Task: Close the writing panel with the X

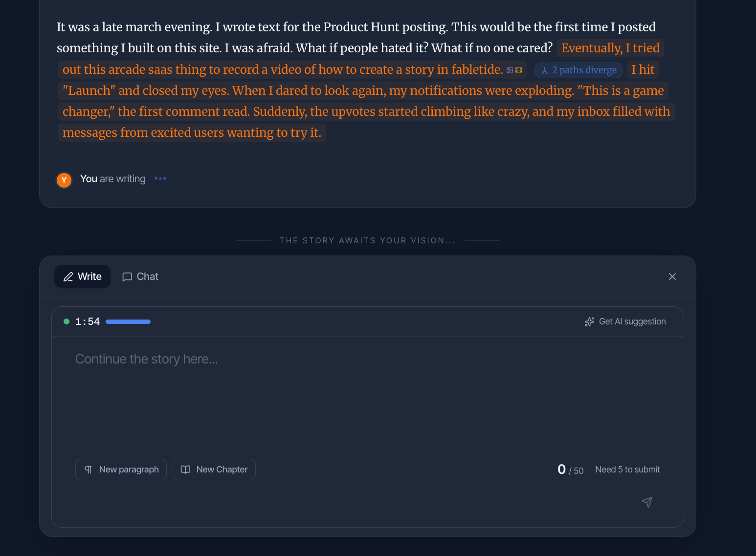Action: coord(672,276)
